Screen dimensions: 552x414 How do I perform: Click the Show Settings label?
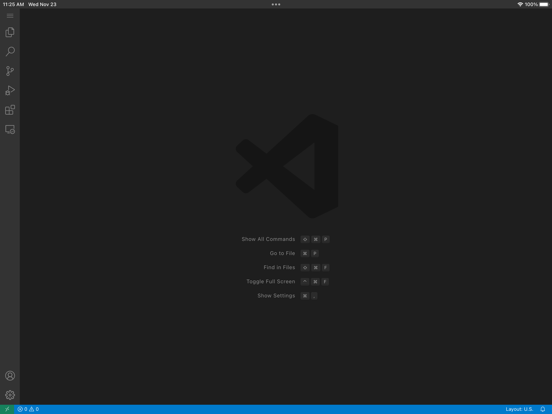pos(276,296)
